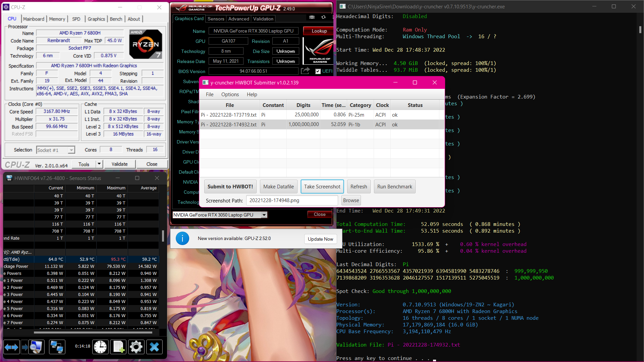Click Screenshot Path input field

pos(292,200)
